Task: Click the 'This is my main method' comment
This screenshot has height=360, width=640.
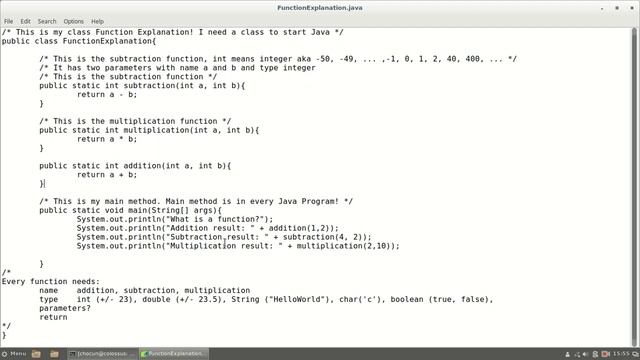Action: (x=196, y=201)
